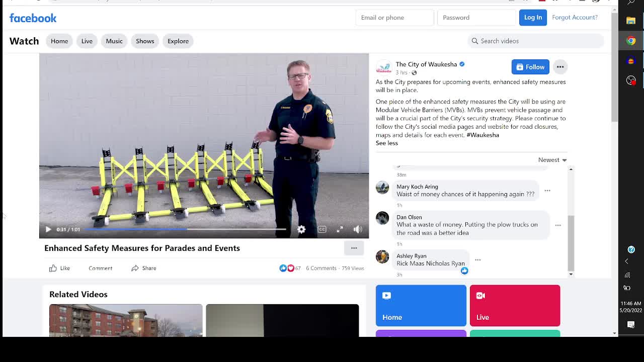Screen dimensions: 644x362
Task: Open The City of Waukesha profile picture
Action: click(x=384, y=68)
